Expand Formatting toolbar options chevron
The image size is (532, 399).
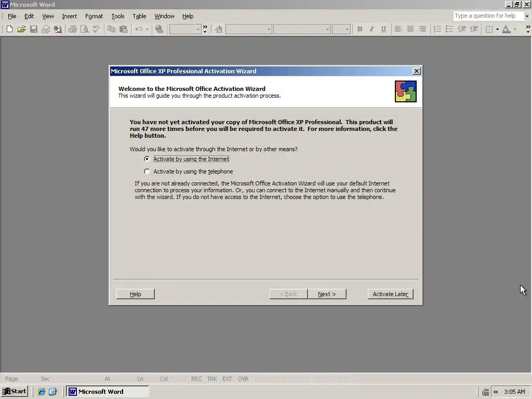[x=528, y=29]
